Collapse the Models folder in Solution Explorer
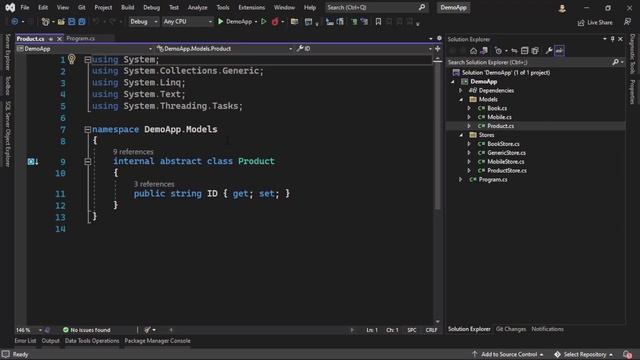The width and height of the screenshot is (640, 360). click(x=461, y=100)
